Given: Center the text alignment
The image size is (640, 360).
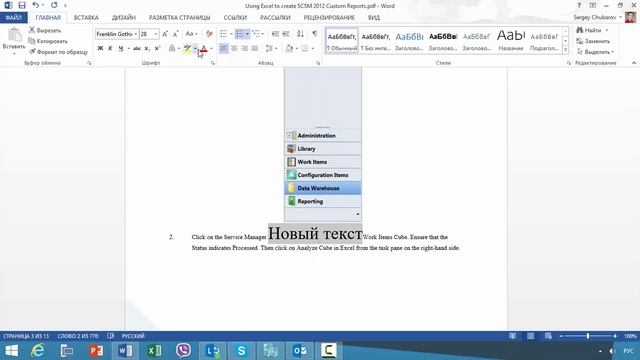Looking at the screenshot, I should tap(234, 48).
